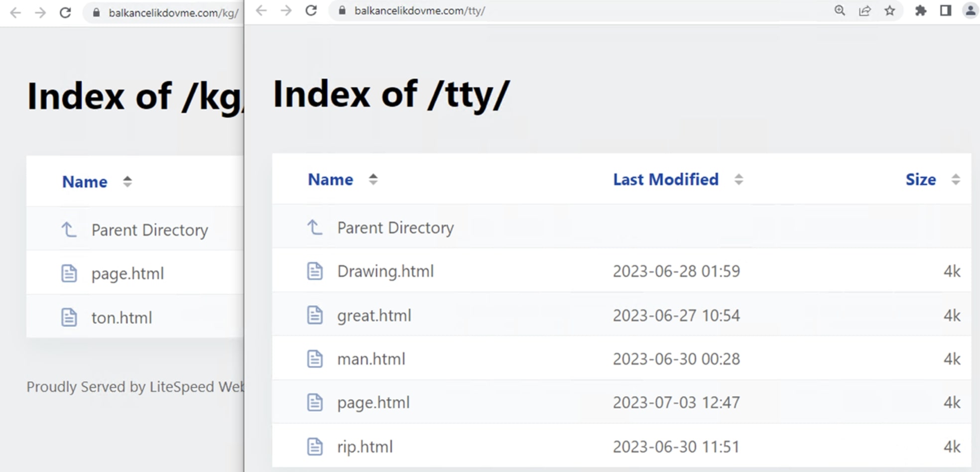Toggle the browser side panel icon

(946, 10)
